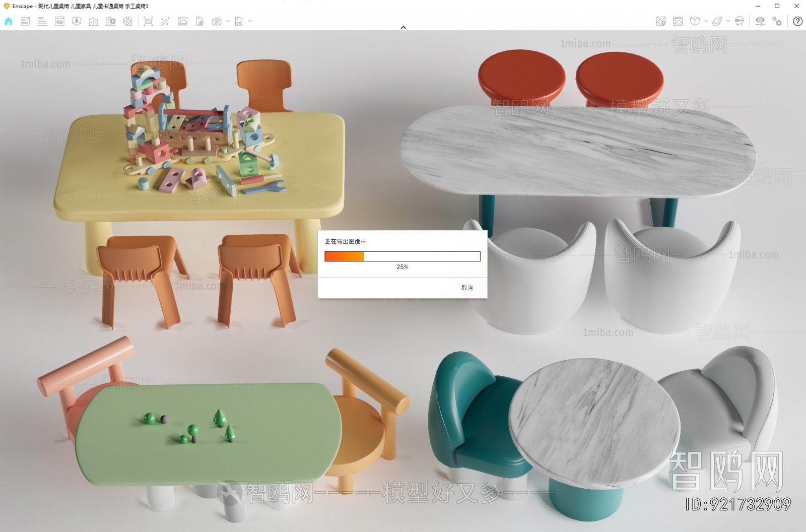Image resolution: width=806 pixels, height=532 pixels.
Task: Expand the 3D model export dropdown arrow
Action: [x=706, y=21]
